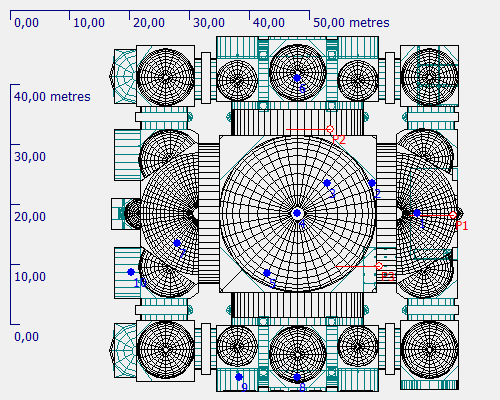
Task: Click the 50,00 metres scale label
Action: click(x=351, y=23)
